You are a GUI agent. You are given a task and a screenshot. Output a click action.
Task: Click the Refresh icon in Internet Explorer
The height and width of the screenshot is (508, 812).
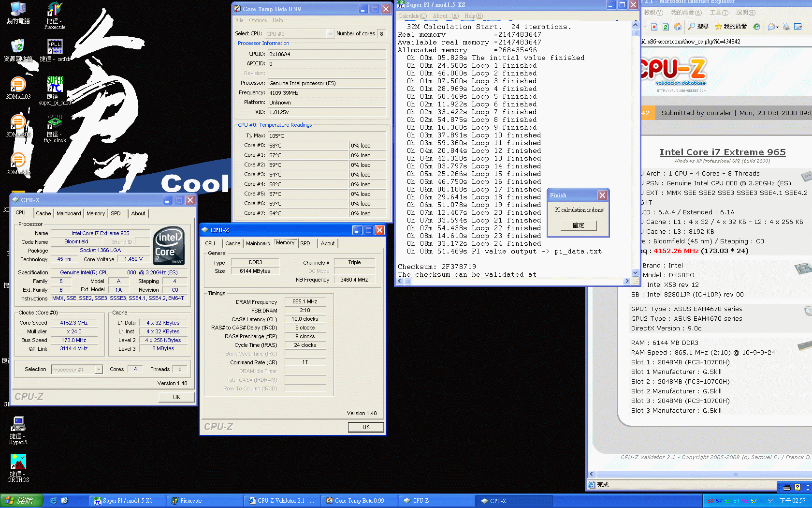click(666, 27)
